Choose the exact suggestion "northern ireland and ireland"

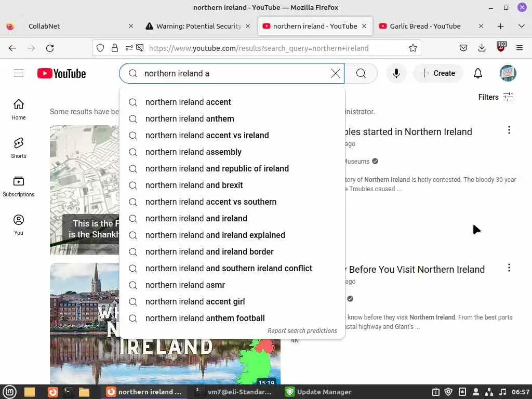coord(232,219)
